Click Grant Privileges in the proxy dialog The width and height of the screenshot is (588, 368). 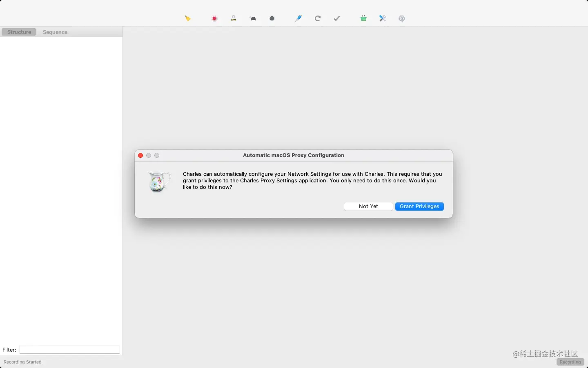click(419, 206)
